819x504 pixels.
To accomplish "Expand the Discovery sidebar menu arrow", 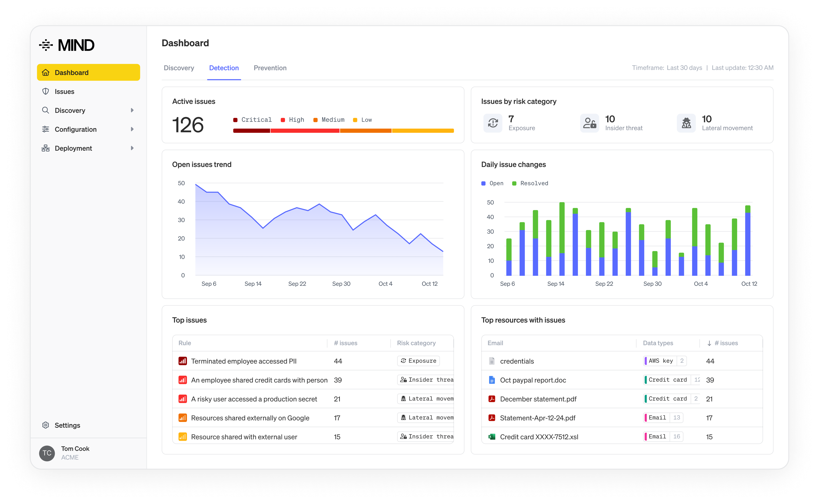I will 132,110.
